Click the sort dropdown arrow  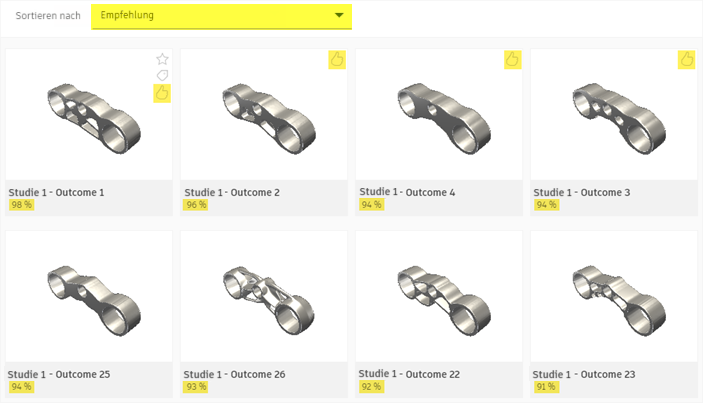click(340, 16)
